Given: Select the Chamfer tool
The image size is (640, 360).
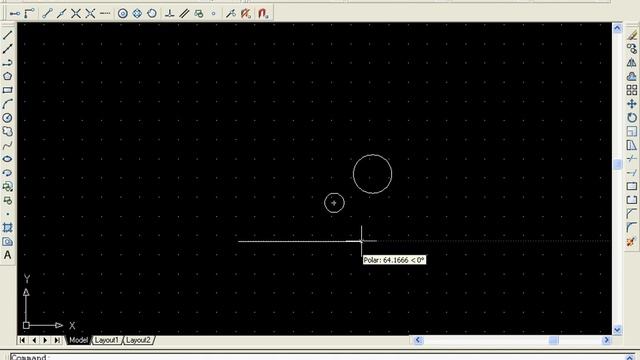Looking at the screenshot, I should click(632, 214).
